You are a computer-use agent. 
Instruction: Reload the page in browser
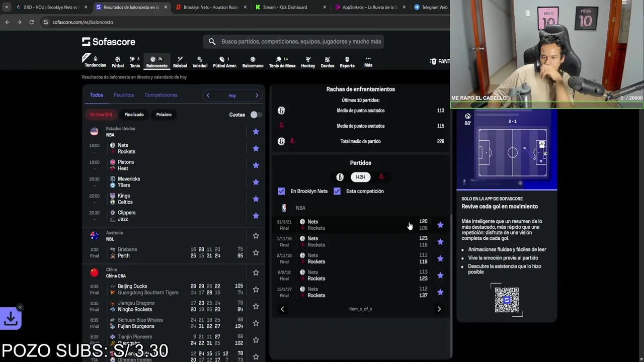[x=31, y=22]
